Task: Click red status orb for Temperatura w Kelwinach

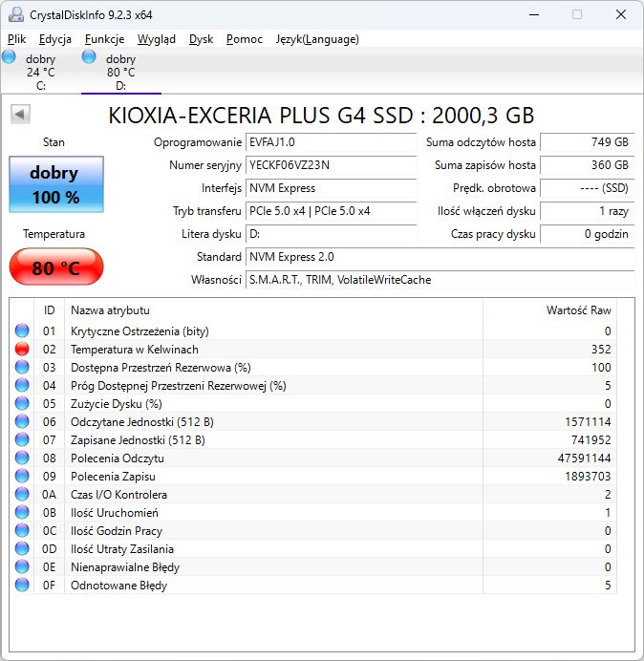Action: [x=22, y=349]
